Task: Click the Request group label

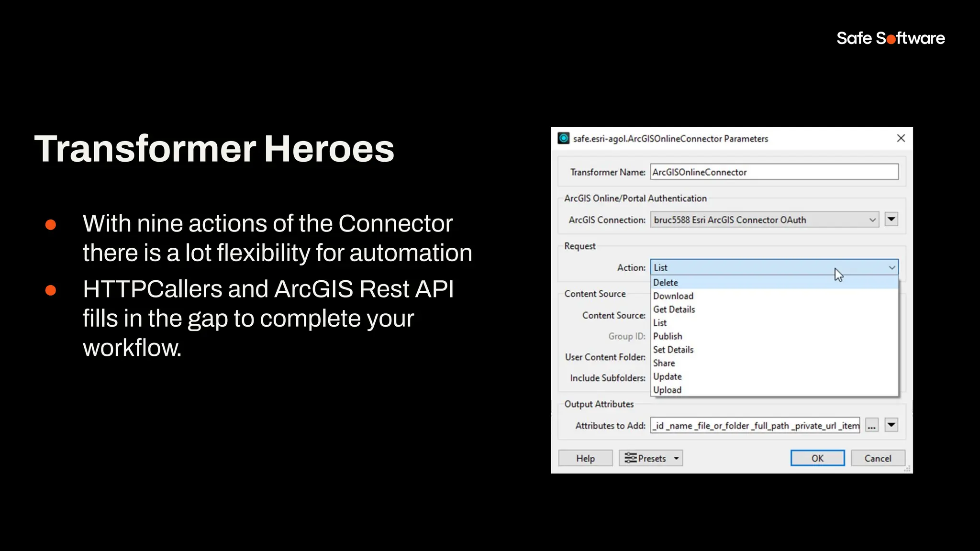Action: 579,246
